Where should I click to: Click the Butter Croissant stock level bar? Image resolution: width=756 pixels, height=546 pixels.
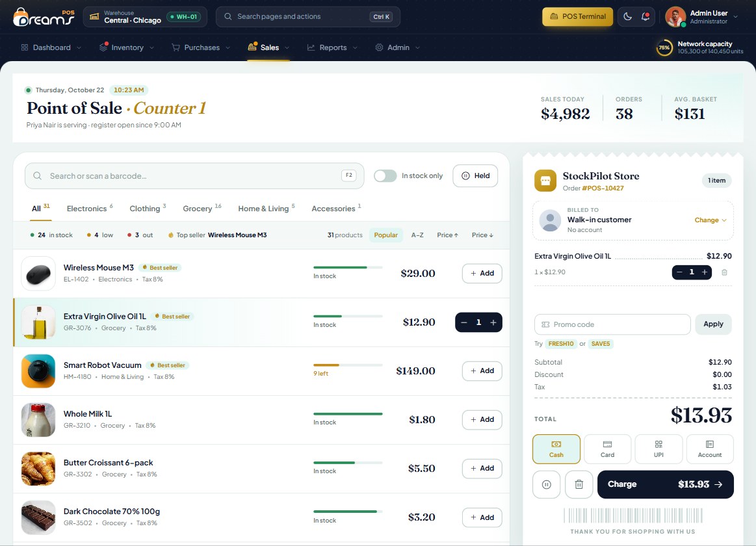click(x=348, y=463)
